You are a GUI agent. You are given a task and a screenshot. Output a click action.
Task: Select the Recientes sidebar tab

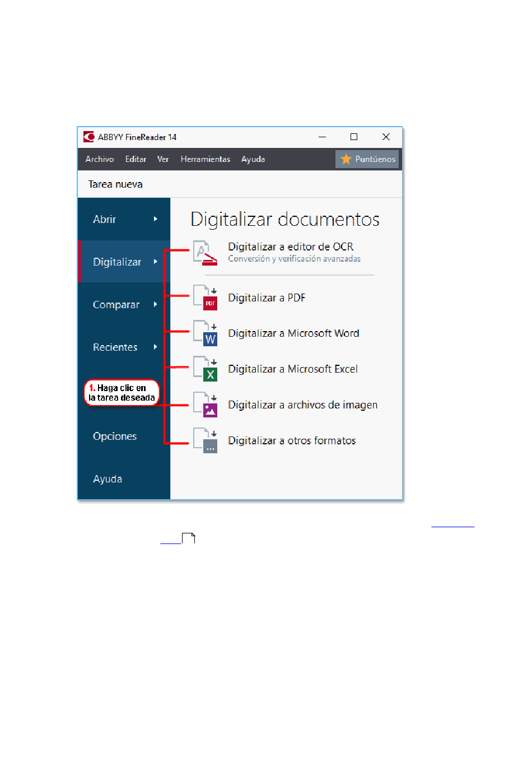(x=124, y=347)
